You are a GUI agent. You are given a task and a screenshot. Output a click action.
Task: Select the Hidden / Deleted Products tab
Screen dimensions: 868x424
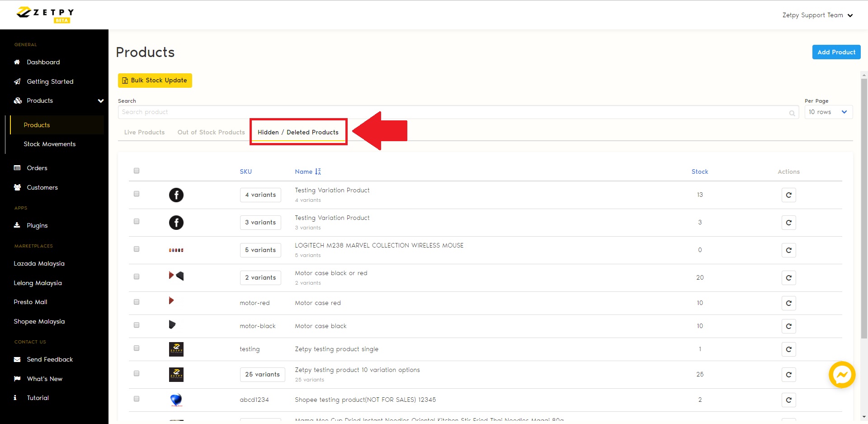pyautogui.click(x=298, y=132)
